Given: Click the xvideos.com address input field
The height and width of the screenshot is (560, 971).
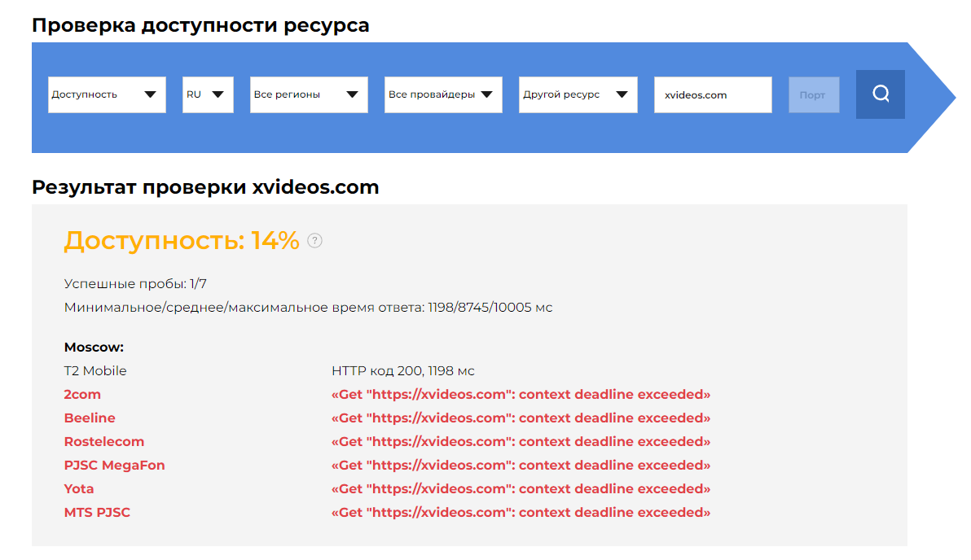Looking at the screenshot, I should [713, 94].
